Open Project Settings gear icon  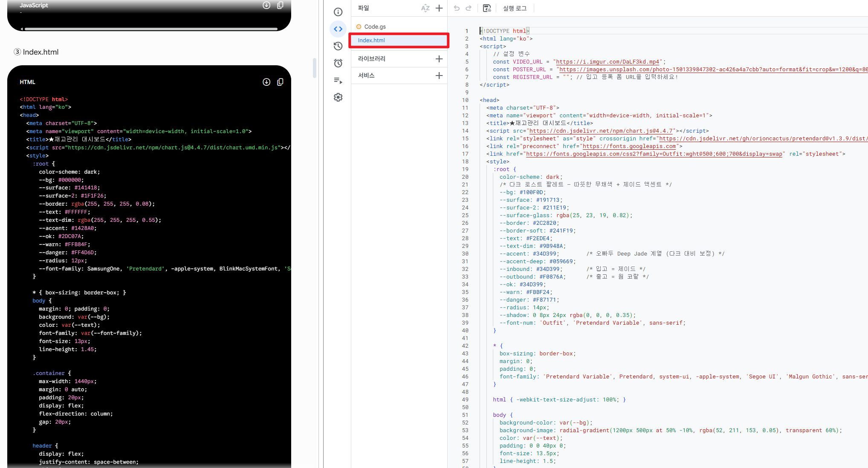pos(338,97)
